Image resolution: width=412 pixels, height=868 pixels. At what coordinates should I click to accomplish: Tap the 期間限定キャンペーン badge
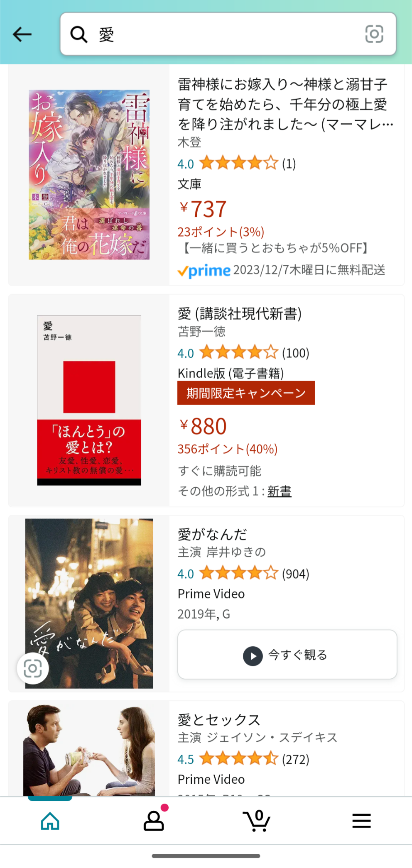[x=246, y=393]
